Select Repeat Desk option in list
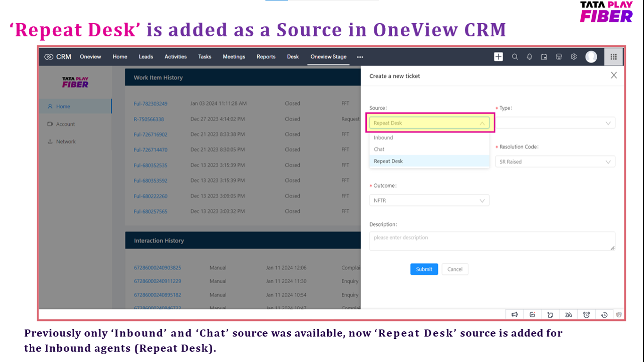644x362 pixels. tap(429, 161)
